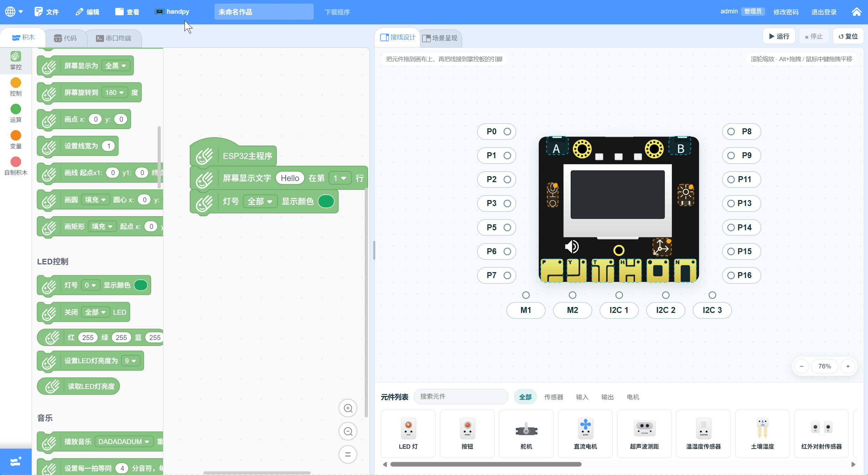This screenshot has height=475, width=868.
Task: Click the 运行 button
Action: (x=779, y=36)
